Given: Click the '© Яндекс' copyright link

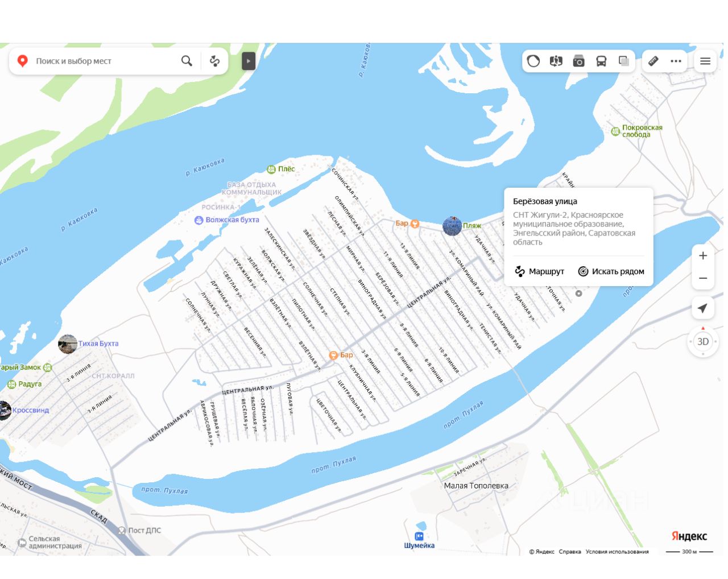Looking at the screenshot, I should pos(541,552).
